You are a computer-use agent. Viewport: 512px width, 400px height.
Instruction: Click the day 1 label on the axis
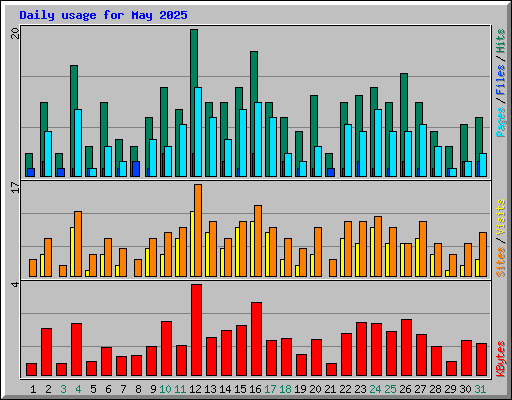point(33,389)
